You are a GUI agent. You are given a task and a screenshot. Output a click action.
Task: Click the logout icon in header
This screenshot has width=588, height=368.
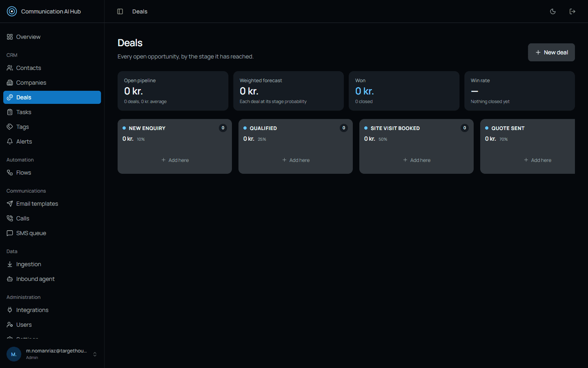pos(572,11)
